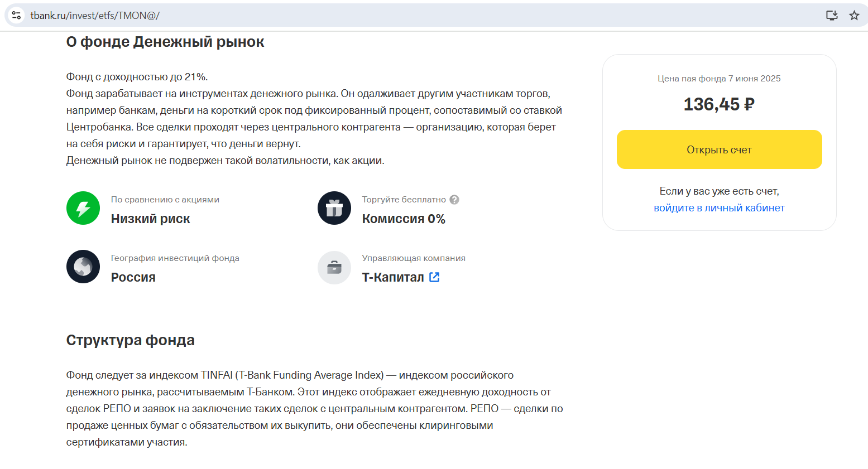Open the Т-Капитал management company link
The height and width of the screenshot is (469, 868).
click(x=393, y=277)
